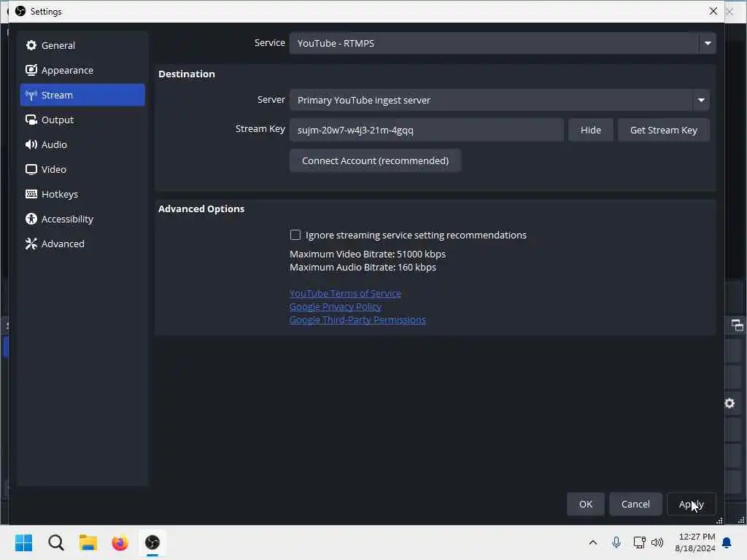Click the Get Stream Key button
Screen dimensions: 747x560
664,130
